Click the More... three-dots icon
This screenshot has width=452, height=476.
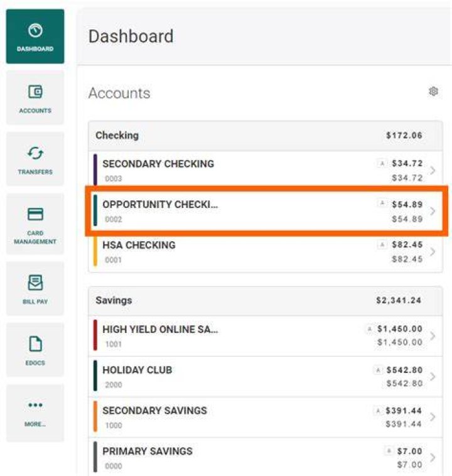click(x=35, y=405)
